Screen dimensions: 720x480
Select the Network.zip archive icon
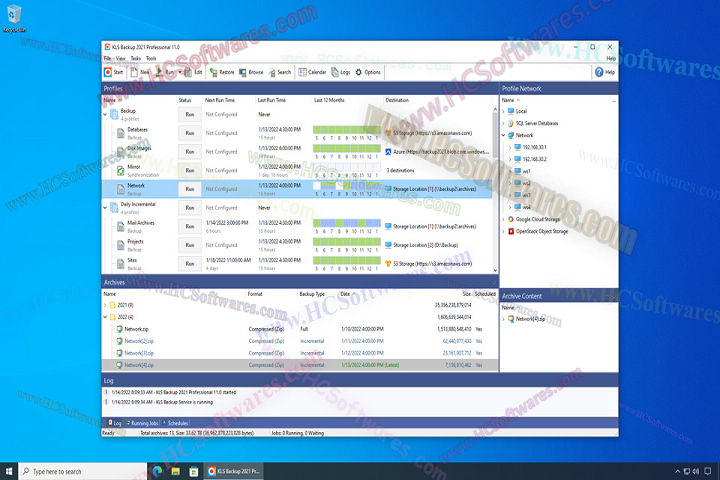pos(119,329)
